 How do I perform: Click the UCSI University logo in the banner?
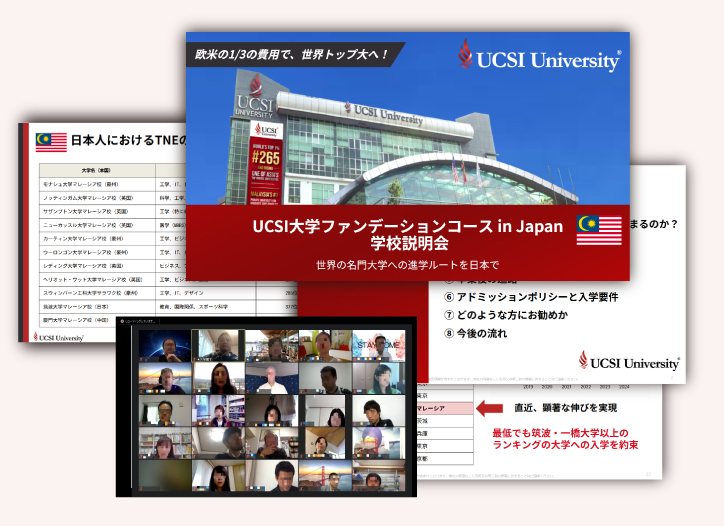tap(538, 56)
